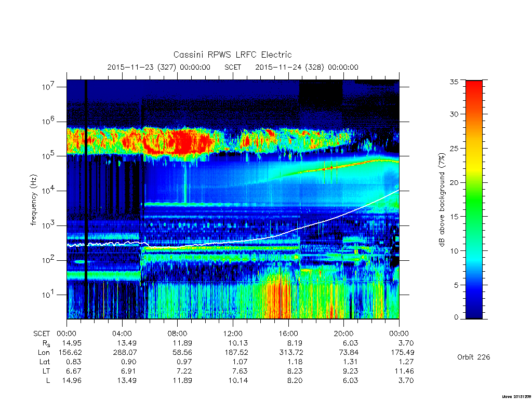
Task: Click the 12:00 SCET tick label
Action: (x=233, y=334)
